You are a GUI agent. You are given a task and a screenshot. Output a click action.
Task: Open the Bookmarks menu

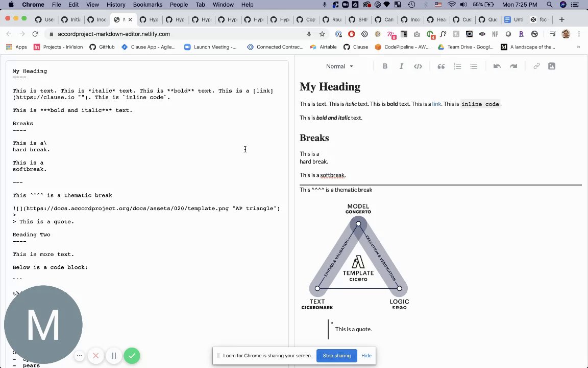pyautogui.click(x=148, y=5)
